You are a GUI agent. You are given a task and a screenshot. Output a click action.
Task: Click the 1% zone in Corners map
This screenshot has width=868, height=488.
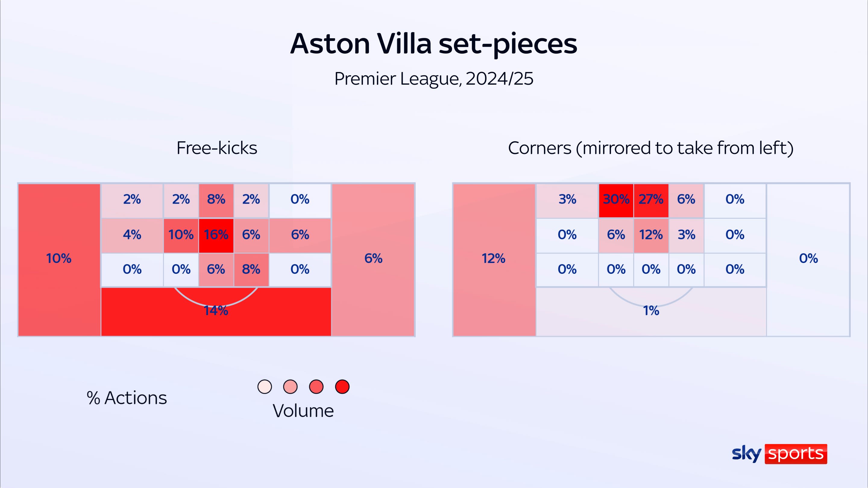point(651,311)
